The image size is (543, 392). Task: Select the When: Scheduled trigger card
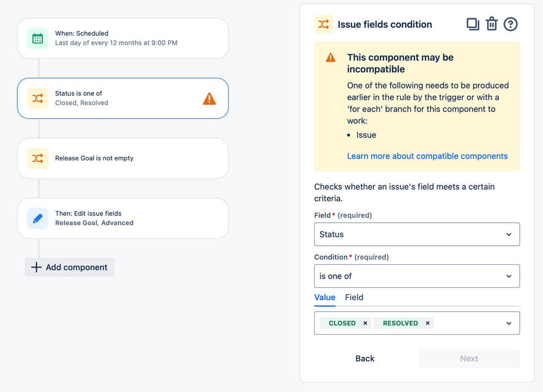click(123, 38)
